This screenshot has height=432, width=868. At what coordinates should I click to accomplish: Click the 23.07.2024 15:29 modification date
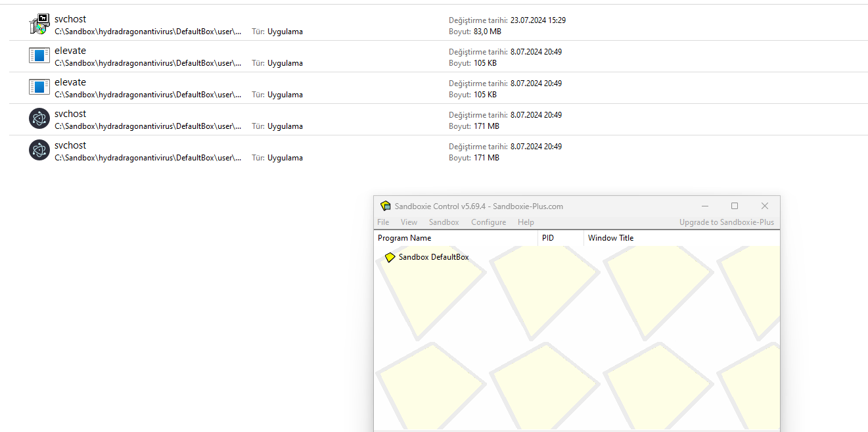[x=537, y=20]
